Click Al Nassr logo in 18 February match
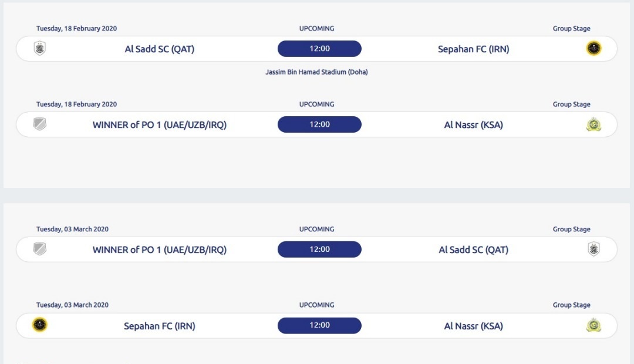The height and width of the screenshot is (364, 634). pos(593,124)
